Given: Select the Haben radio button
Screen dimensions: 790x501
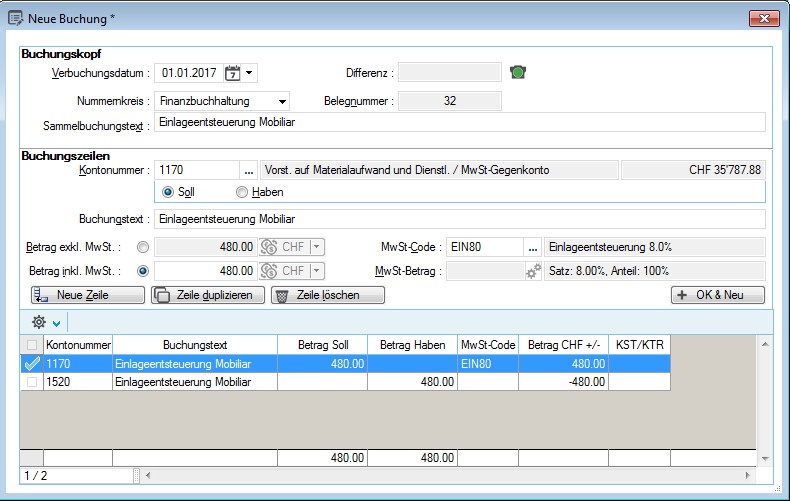Looking at the screenshot, I should click(242, 192).
